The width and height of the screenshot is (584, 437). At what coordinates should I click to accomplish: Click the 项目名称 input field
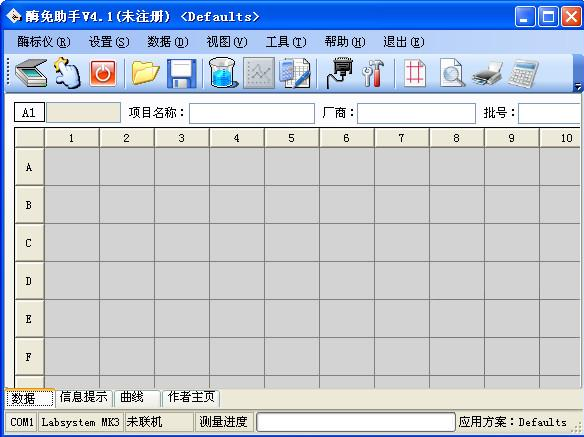point(252,113)
